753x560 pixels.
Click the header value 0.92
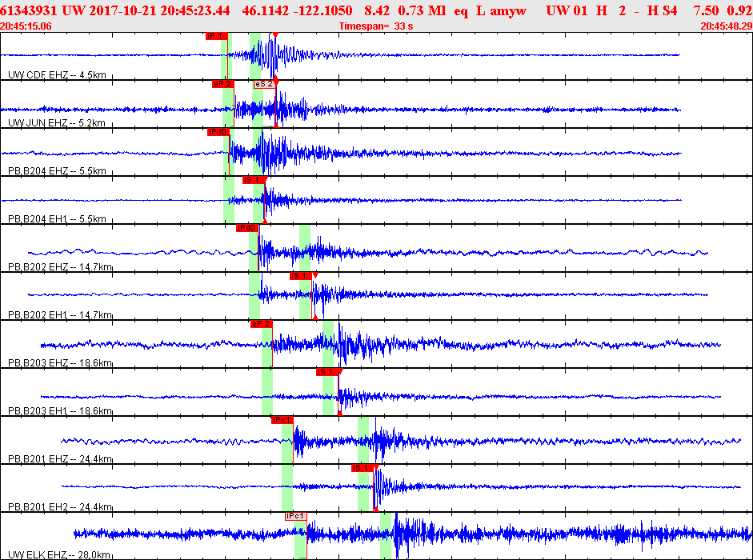740,10
